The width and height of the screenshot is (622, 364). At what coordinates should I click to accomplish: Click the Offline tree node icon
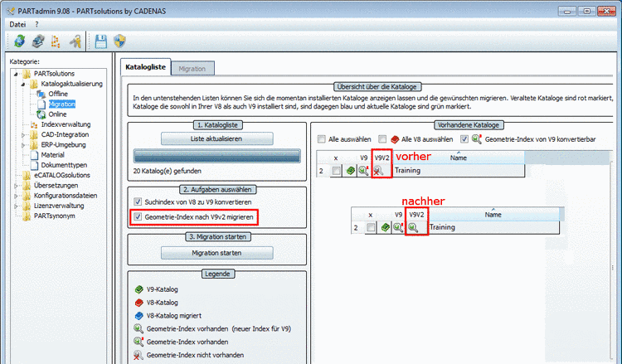tap(41, 94)
